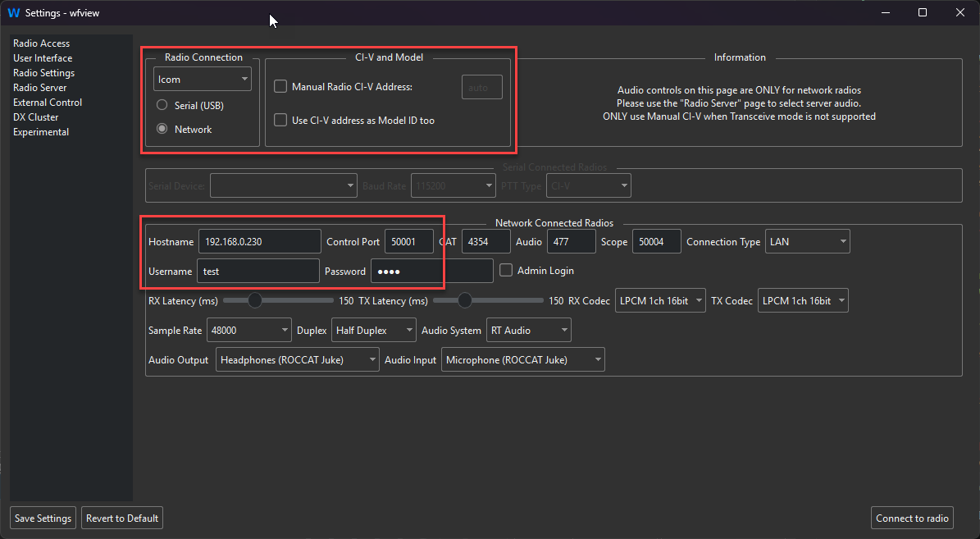Click Connect to radio button
The width and height of the screenshot is (980, 539).
click(912, 518)
